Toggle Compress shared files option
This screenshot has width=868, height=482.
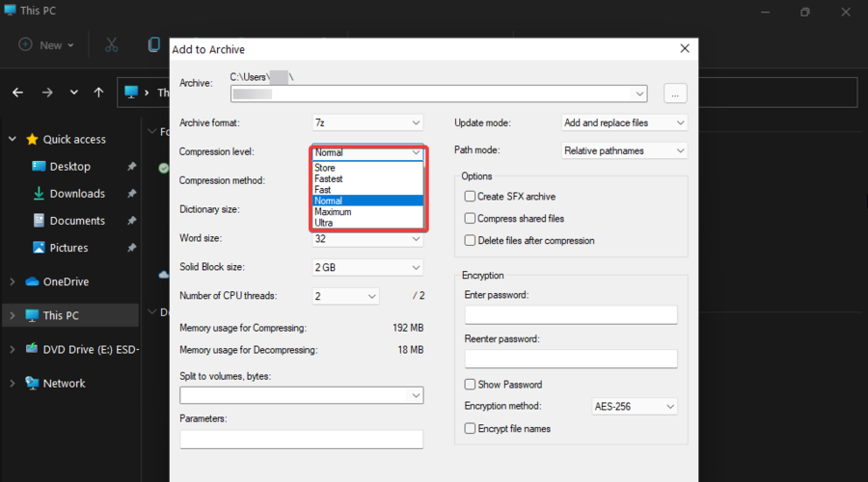click(471, 219)
